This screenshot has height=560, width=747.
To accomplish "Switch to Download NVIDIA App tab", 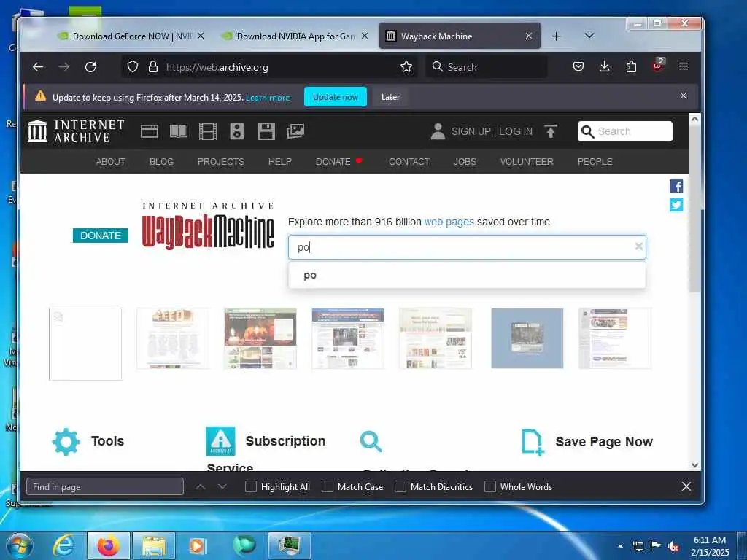I will (295, 36).
